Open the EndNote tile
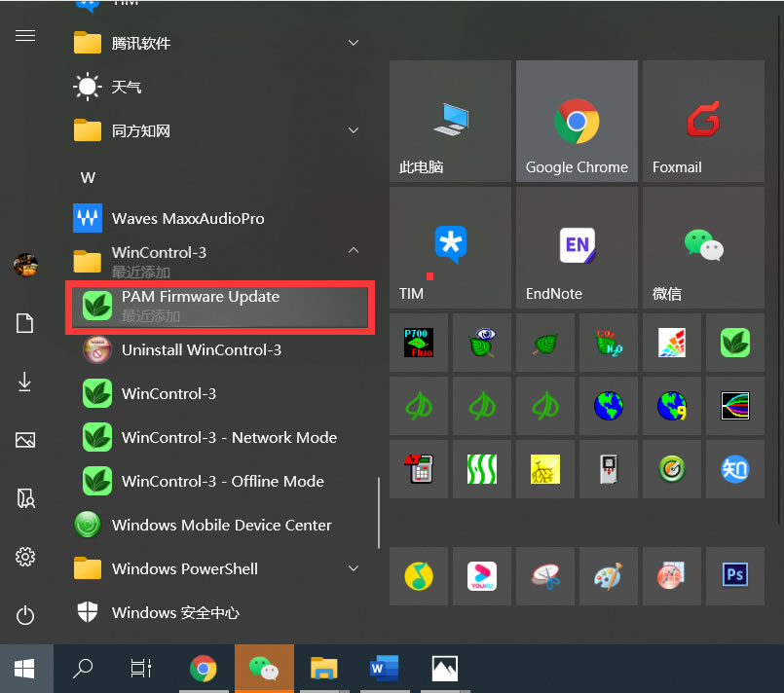 click(x=577, y=248)
